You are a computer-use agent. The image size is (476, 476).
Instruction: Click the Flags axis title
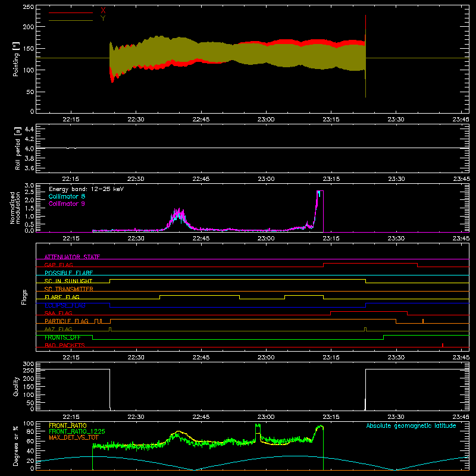[x=24, y=297]
